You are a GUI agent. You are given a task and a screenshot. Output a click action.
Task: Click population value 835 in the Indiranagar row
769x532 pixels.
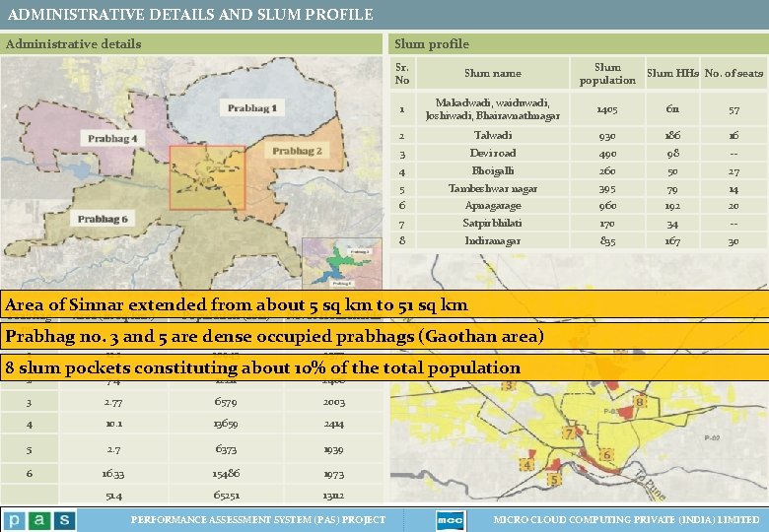(607, 241)
